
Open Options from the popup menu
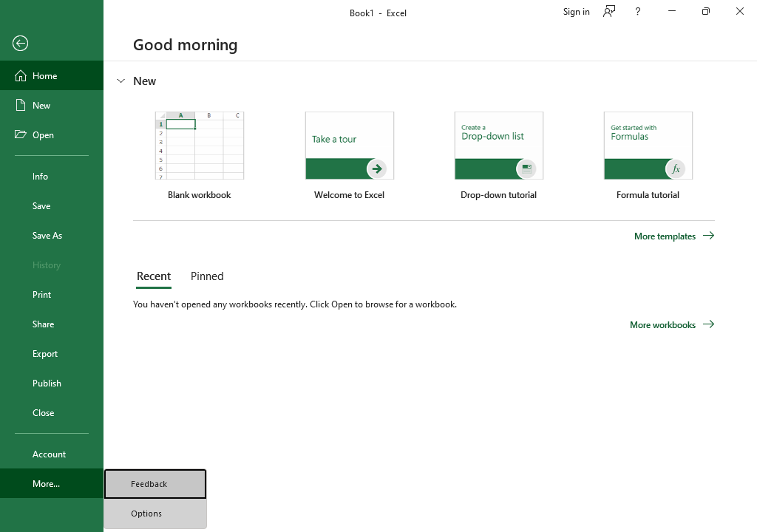coord(155,514)
